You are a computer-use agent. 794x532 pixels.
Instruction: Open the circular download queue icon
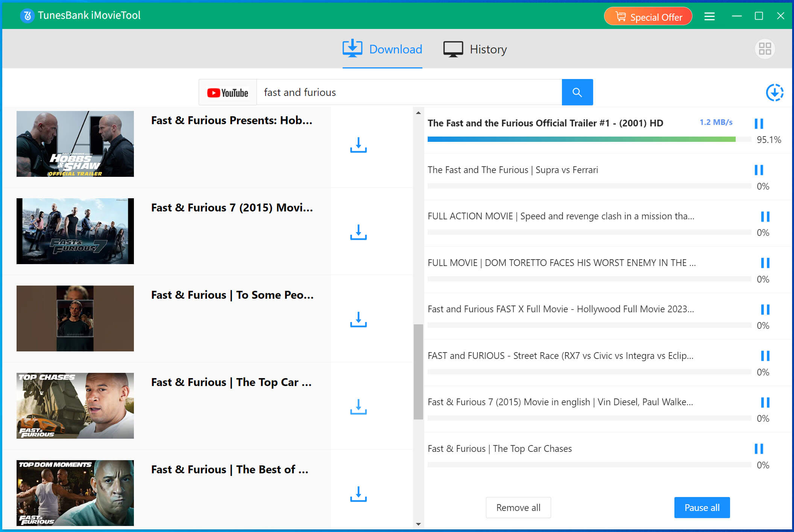[x=774, y=93]
